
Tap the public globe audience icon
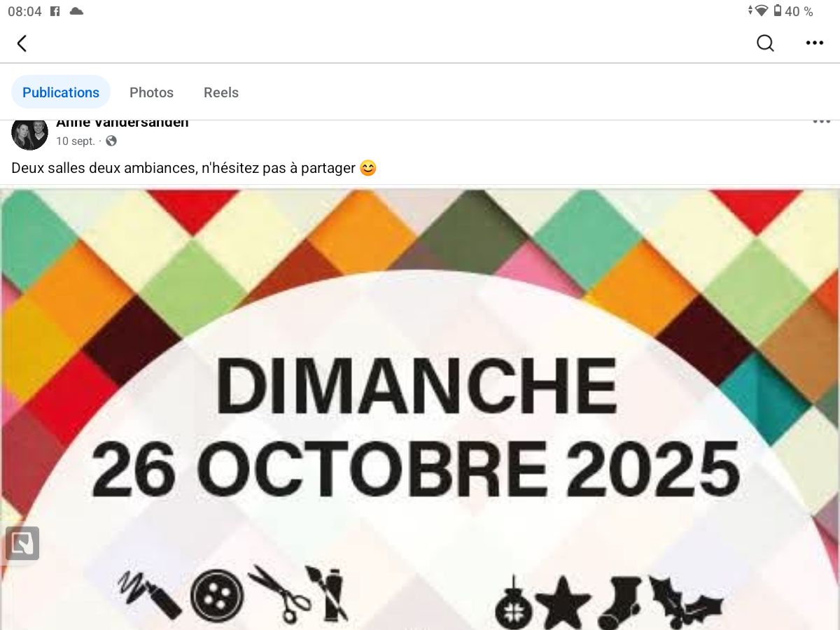(111, 141)
